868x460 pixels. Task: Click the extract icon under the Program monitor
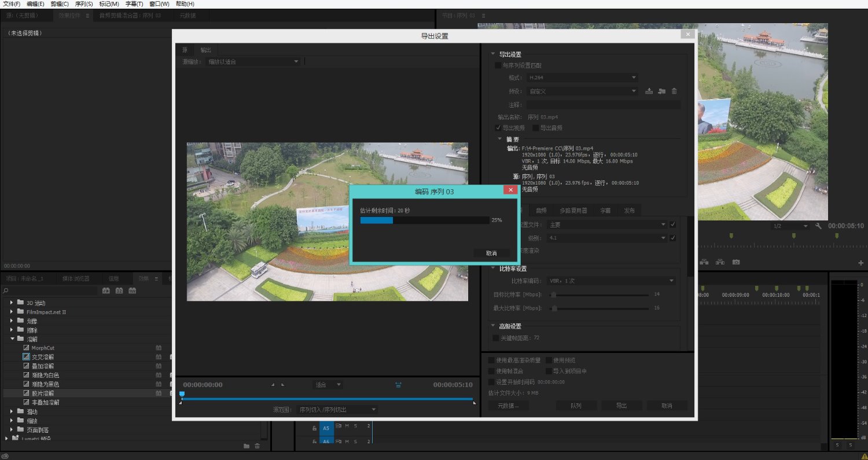coord(720,262)
